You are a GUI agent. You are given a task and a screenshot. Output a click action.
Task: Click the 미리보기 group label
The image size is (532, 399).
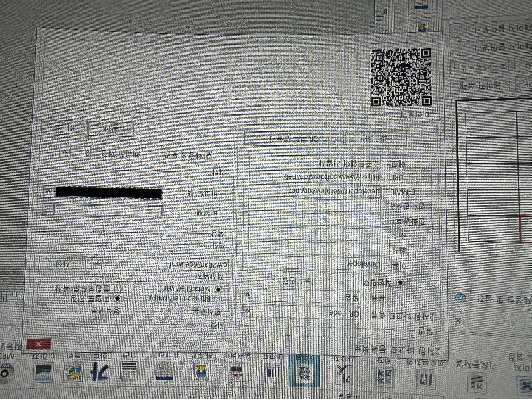[x=415, y=114]
